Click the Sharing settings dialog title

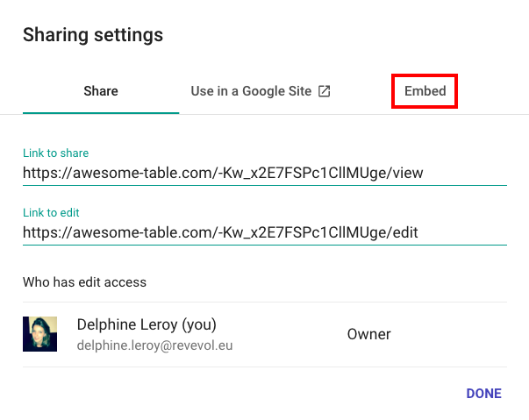pyautogui.click(x=93, y=35)
